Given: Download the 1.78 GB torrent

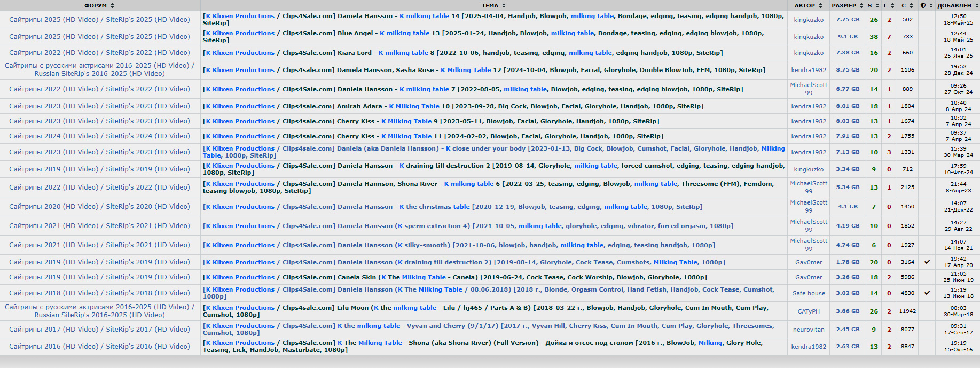Looking at the screenshot, I should [848, 262].
